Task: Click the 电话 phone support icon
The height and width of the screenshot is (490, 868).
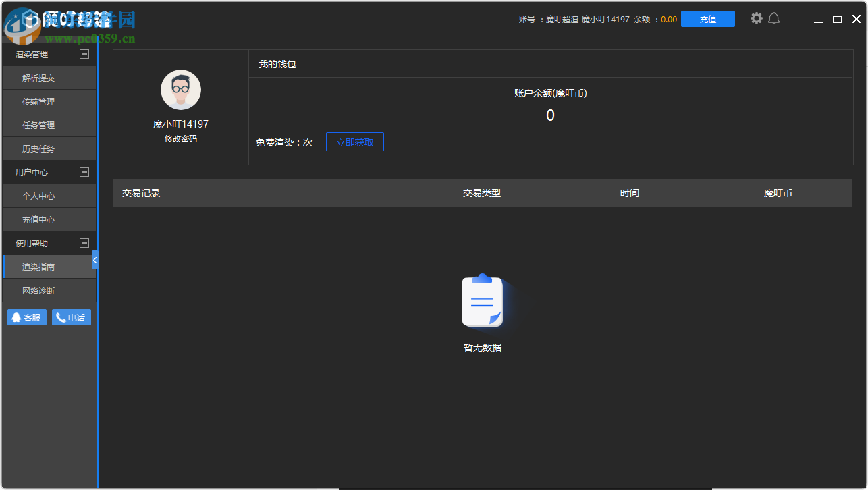Action: pyautogui.click(x=71, y=317)
